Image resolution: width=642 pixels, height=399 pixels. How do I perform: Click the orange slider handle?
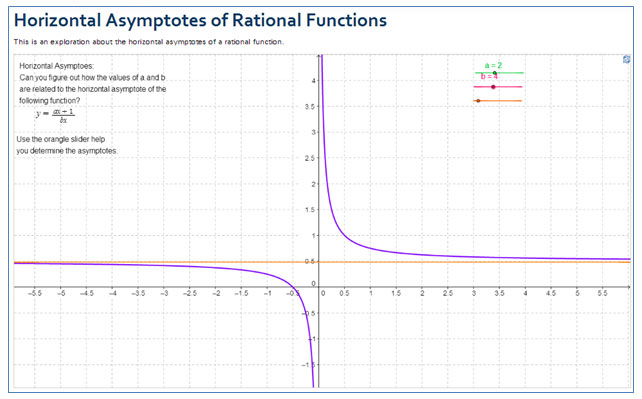(x=478, y=101)
